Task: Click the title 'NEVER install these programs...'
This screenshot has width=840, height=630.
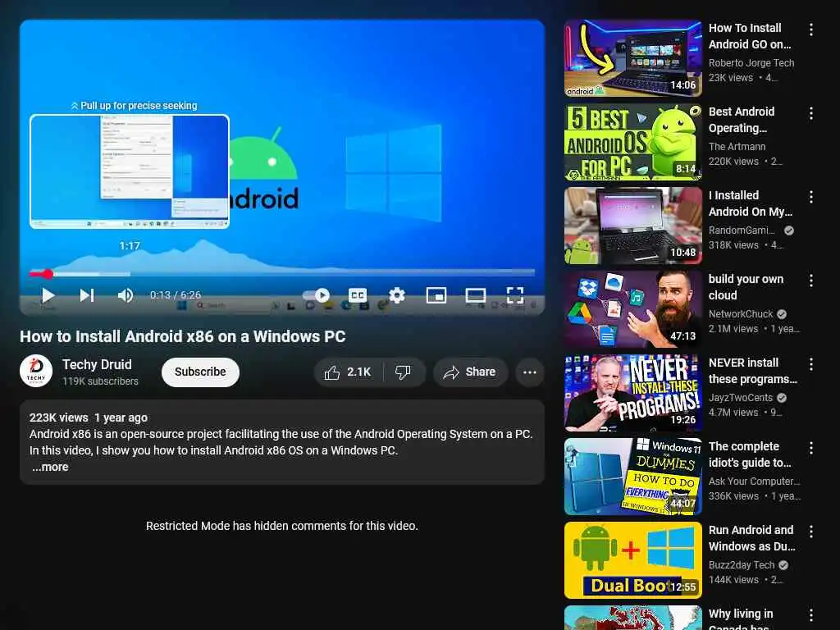Action: [753, 371]
